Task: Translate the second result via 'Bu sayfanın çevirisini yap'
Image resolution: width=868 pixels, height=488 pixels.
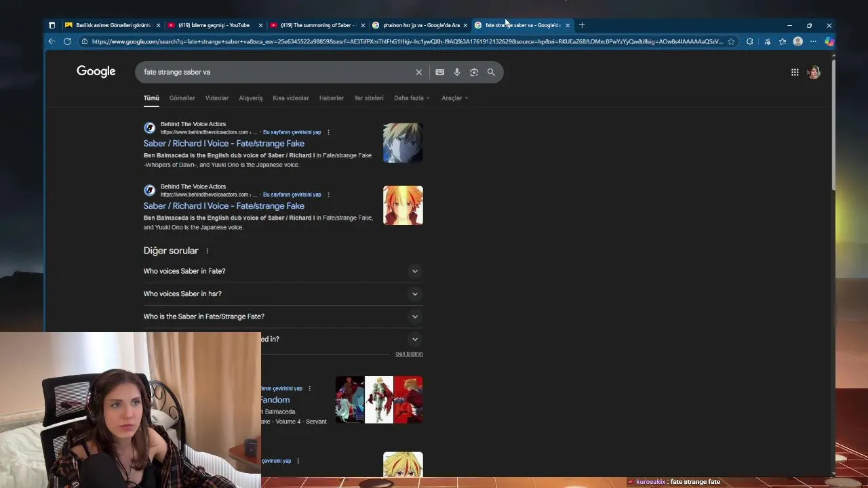Action: 292,195
